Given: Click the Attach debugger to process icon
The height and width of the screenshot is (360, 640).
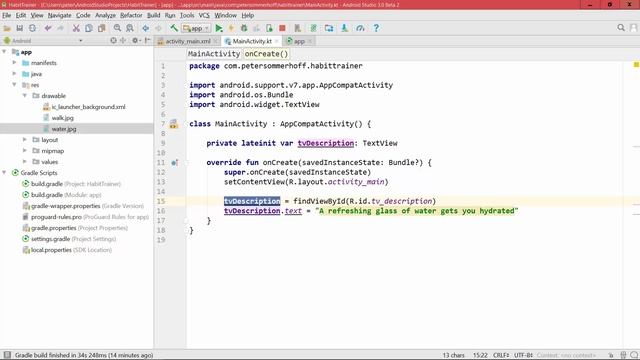Looking at the screenshot, I should point(269,28).
